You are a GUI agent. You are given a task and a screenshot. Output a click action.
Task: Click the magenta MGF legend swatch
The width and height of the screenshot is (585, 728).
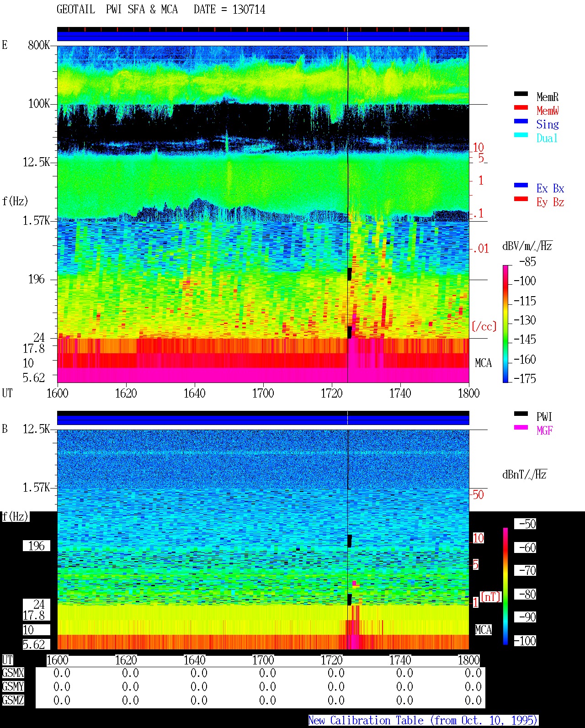[521, 428]
